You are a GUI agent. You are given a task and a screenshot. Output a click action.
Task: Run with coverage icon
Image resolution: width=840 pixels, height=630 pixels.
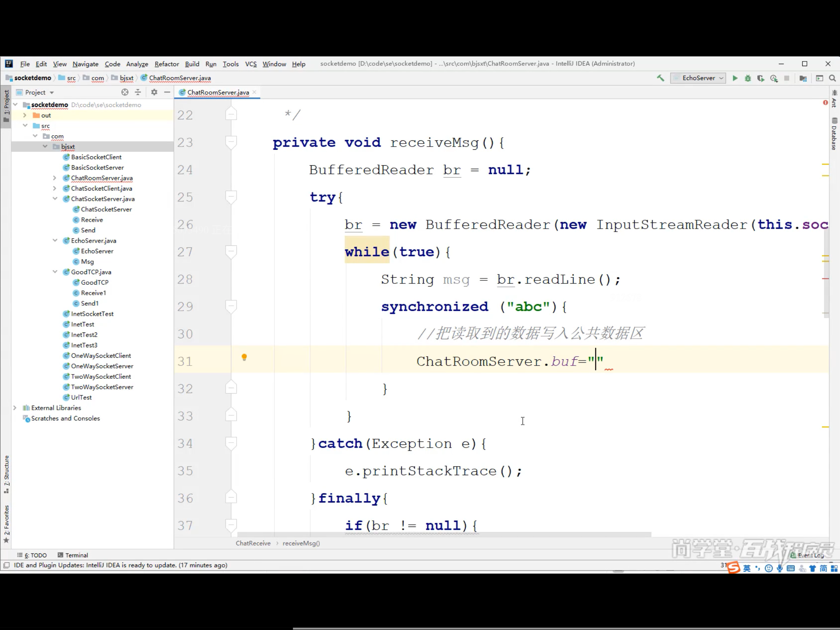pyautogui.click(x=761, y=78)
